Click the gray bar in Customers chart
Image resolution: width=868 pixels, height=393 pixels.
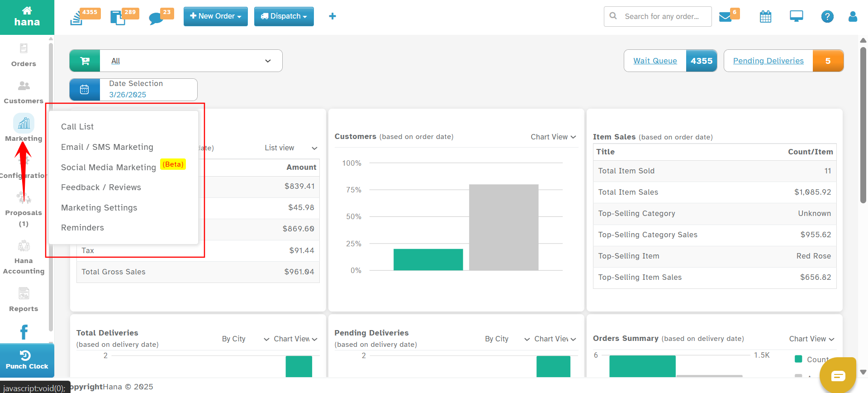(x=503, y=227)
